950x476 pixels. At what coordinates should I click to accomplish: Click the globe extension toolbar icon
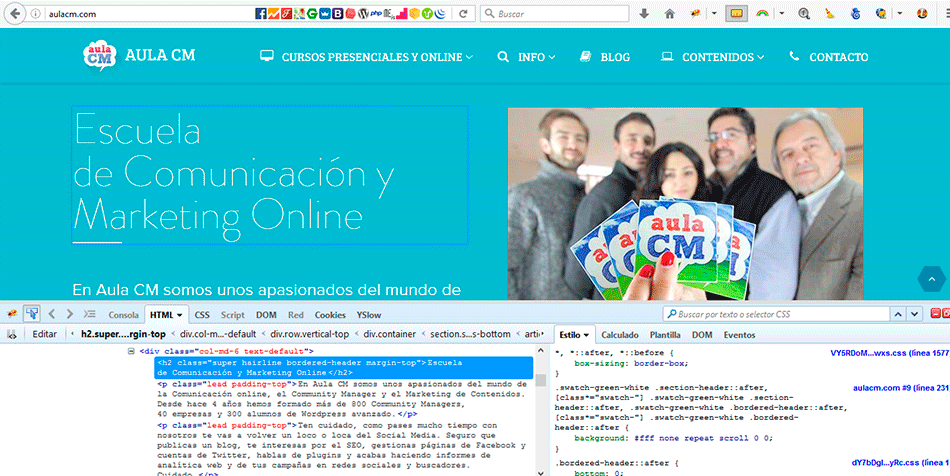point(882,13)
